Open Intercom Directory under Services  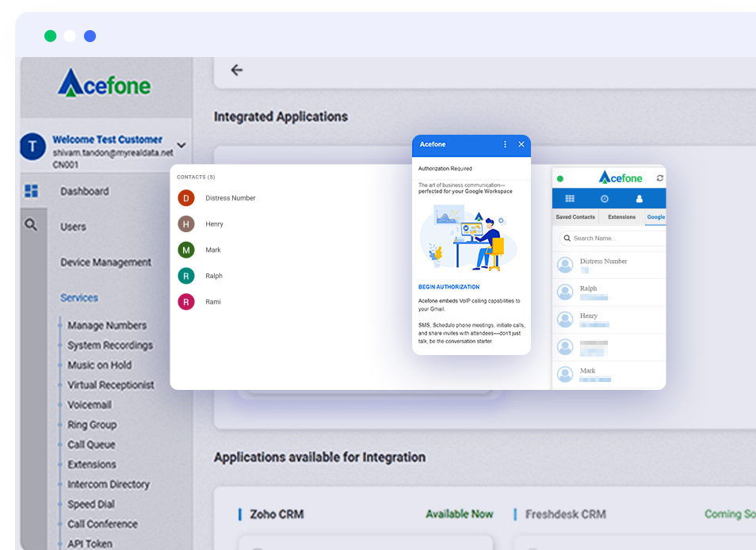click(x=109, y=484)
